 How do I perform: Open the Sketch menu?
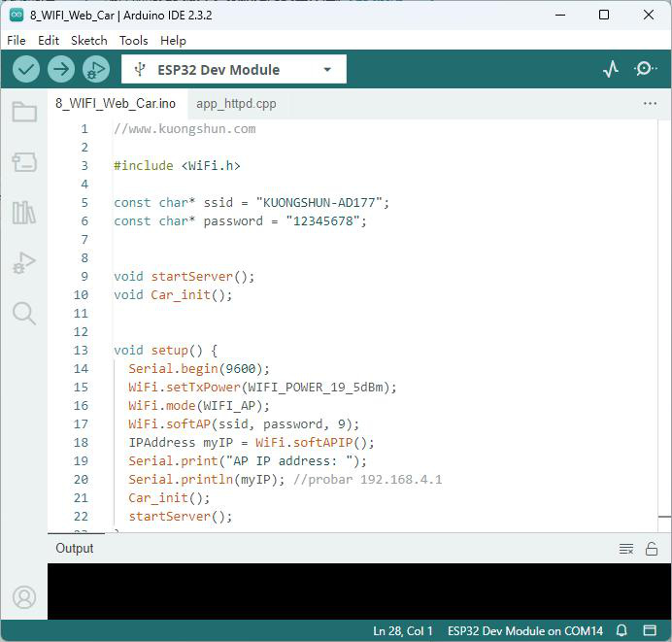tap(89, 40)
